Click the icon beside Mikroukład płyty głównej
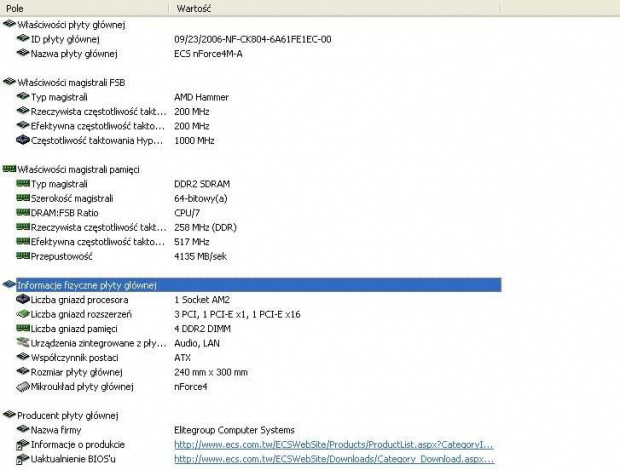This screenshot has height=470, width=620. coord(23,386)
